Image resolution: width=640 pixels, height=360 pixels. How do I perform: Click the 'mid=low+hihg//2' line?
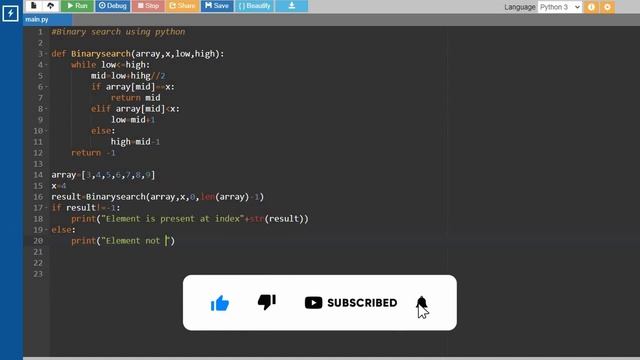pos(128,76)
